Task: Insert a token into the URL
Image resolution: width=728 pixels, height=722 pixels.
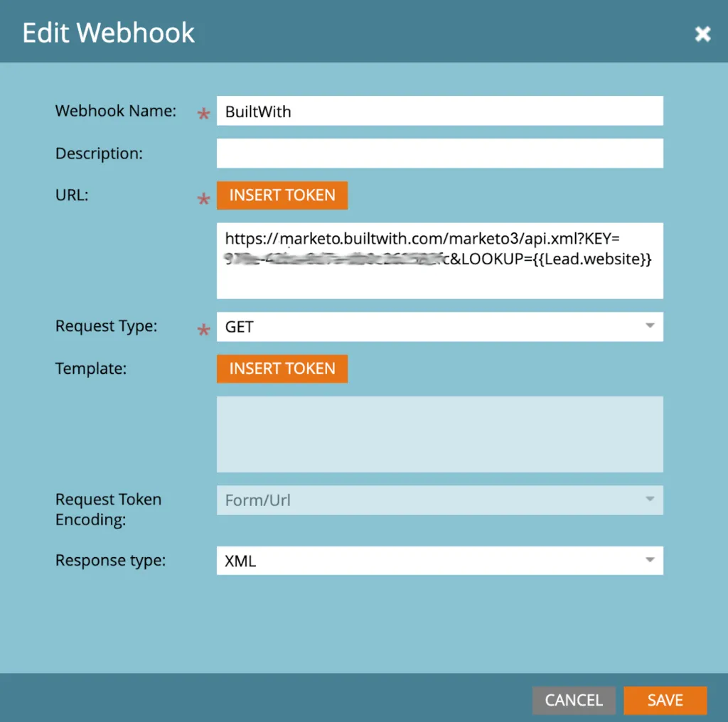Action: click(282, 195)
